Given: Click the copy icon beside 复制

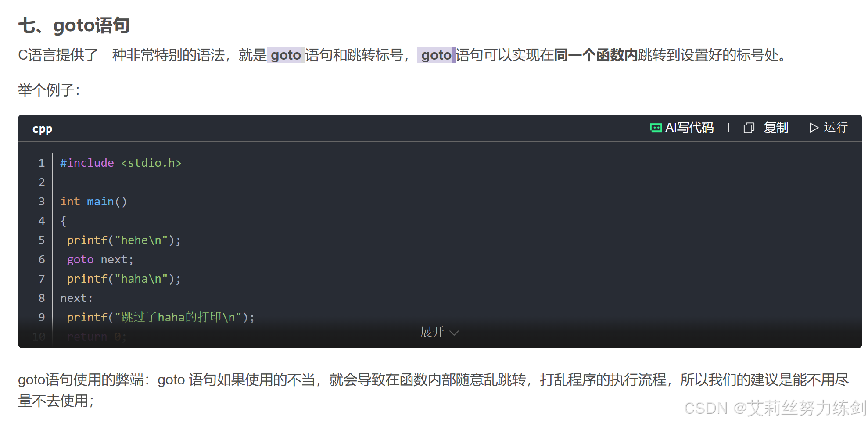Looking at the screenshot, I should point(749,128).
